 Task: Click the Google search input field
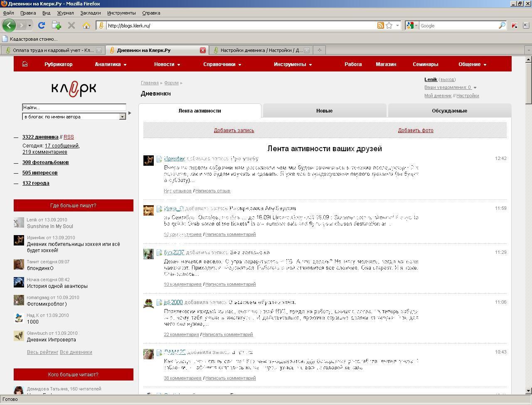(x=458, y=25)
